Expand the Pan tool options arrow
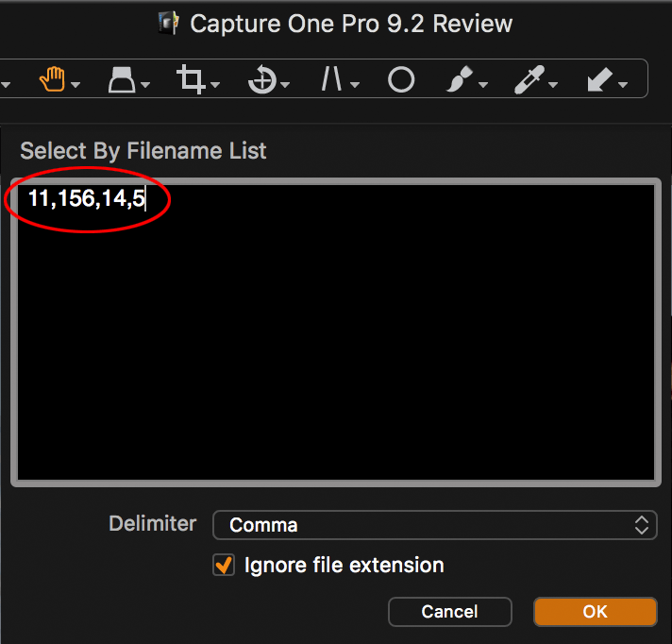Image resolution: width=672 pixels, height=644 pixels. tap(76, 85)
